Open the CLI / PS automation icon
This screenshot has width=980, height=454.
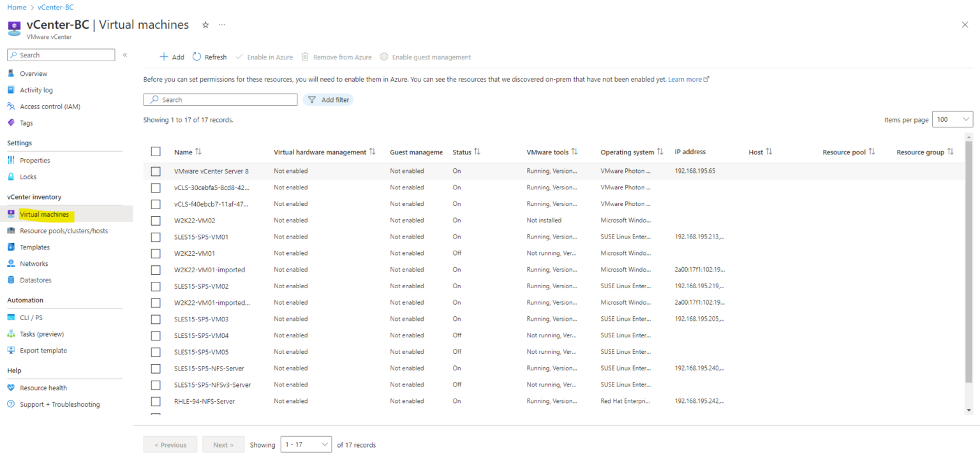(x=11, y=317)
